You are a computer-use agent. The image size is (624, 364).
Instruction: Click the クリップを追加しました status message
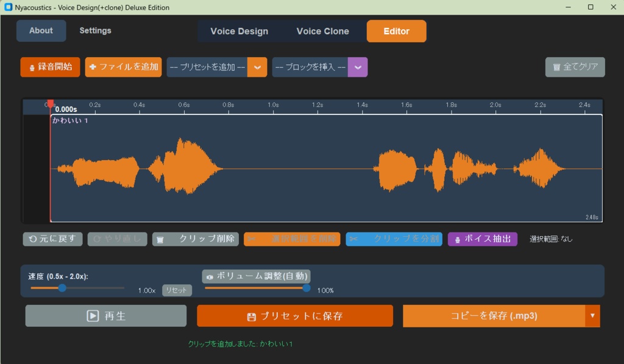[240, 344]
